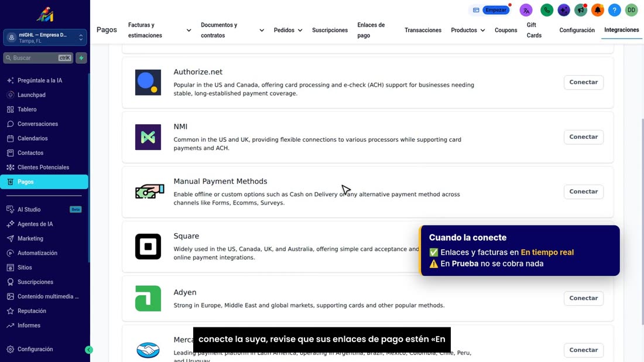Screen dimensions: 644x362
Task: Open the Gift Cards tab
Action: [x=534, y=30]
